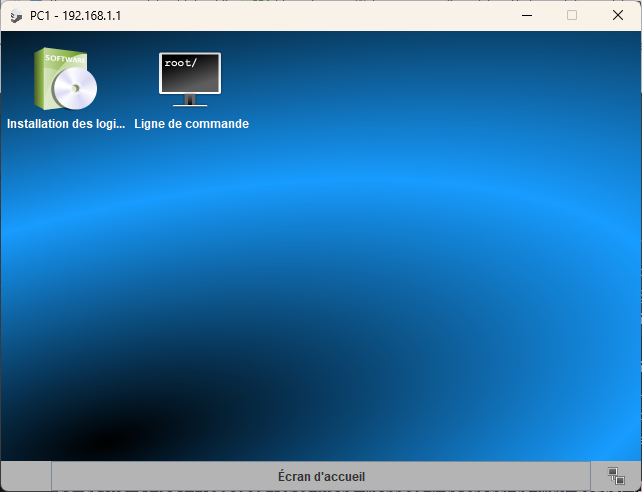Minimize the PC1 window
Image resolution: width=642 pixels, height=492 pixels.
coord(526,15)
